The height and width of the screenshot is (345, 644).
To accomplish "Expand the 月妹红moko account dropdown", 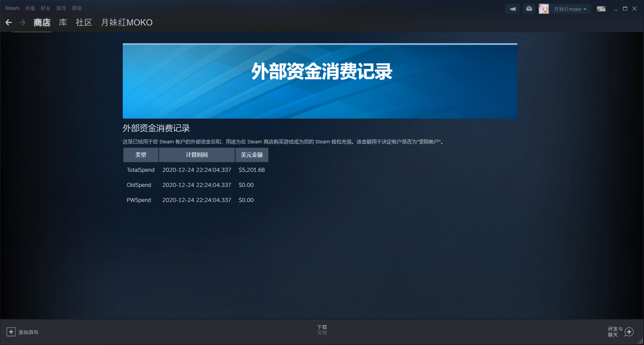I will (570, 9).
